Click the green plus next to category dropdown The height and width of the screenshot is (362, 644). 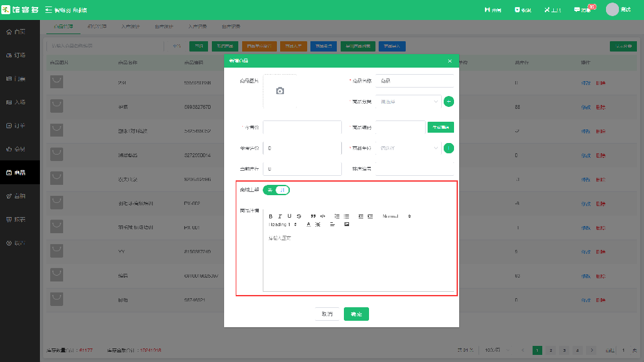(x=449, y=101)
